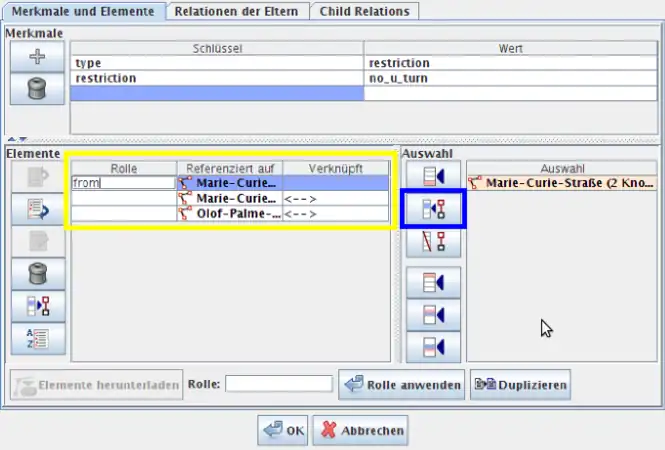Click the trash icon in the Merkmale panel
Image resolution: width=665 pixels, height=450 pixels.
coord(35,88)
